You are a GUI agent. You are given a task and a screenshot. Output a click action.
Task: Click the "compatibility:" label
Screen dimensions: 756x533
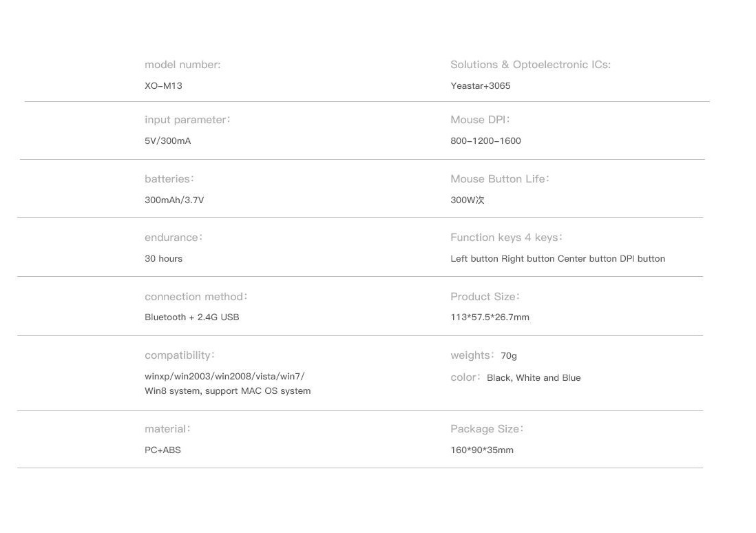pyautogui.click(x=180, y=355)
